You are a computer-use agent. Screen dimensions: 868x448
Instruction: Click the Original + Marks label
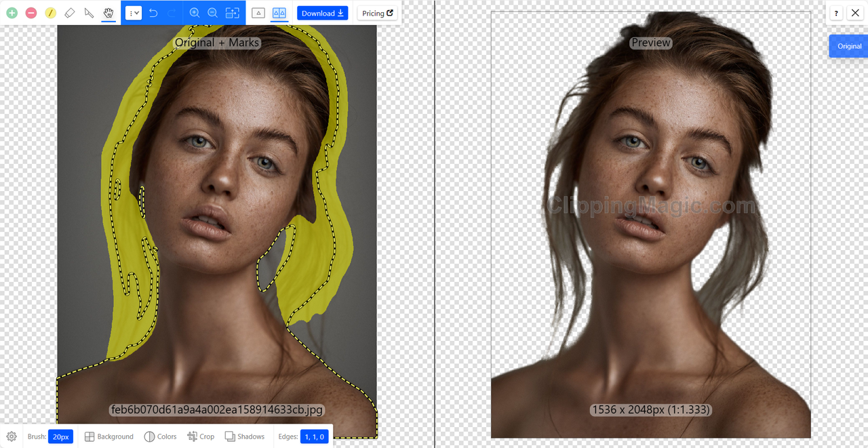point(217,43)
